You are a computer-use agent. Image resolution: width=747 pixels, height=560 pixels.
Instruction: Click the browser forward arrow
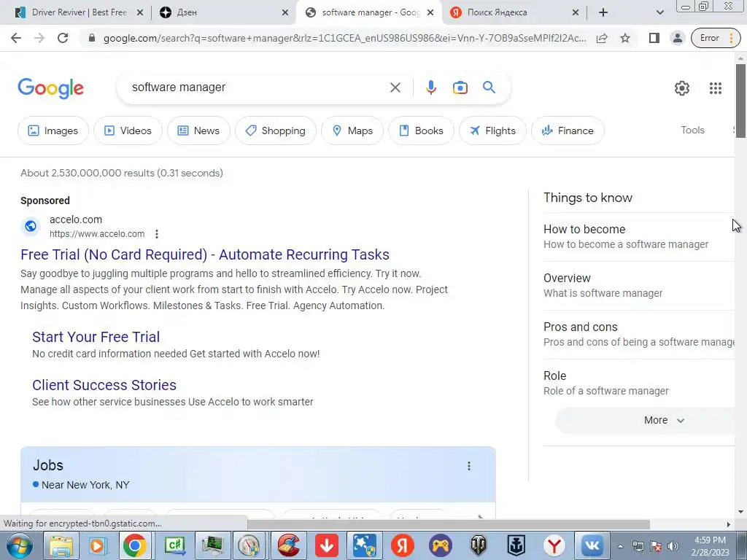pos(39,38)
